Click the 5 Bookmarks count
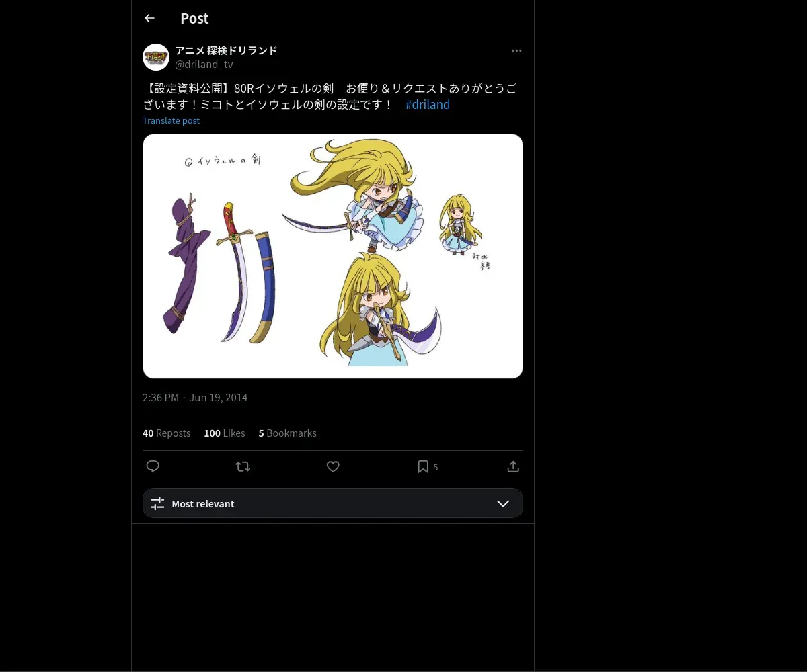Viewport: 807px width, 672px height. click(287, 433)
